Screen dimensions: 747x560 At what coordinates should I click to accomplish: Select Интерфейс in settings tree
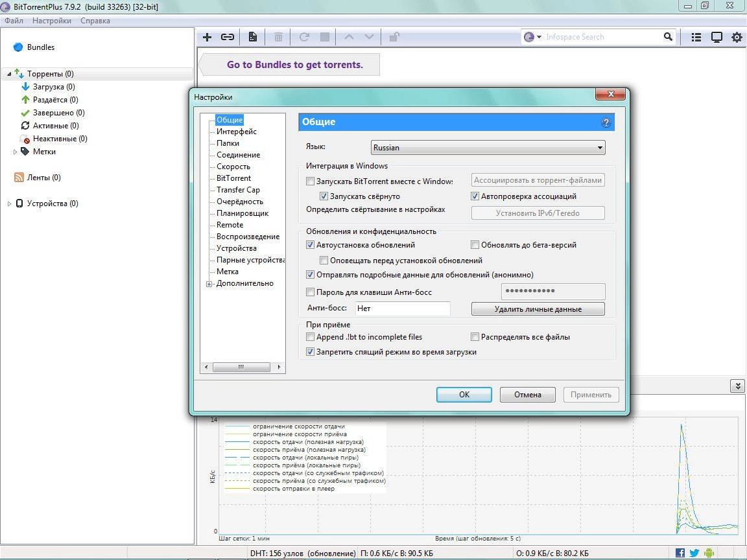pos(236,132)
